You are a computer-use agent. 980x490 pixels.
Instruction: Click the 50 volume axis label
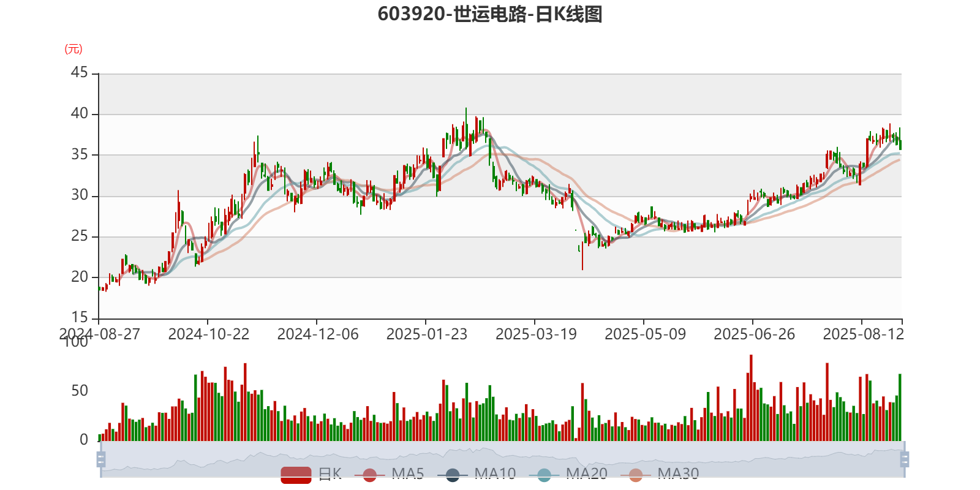pyautogui.click(x=80, y=391)
